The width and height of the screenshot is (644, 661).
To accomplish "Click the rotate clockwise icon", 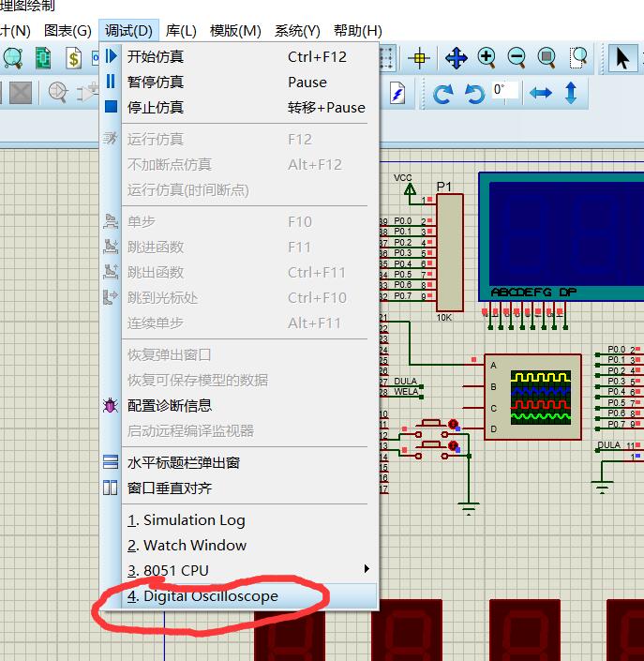I will click(443, 93).
